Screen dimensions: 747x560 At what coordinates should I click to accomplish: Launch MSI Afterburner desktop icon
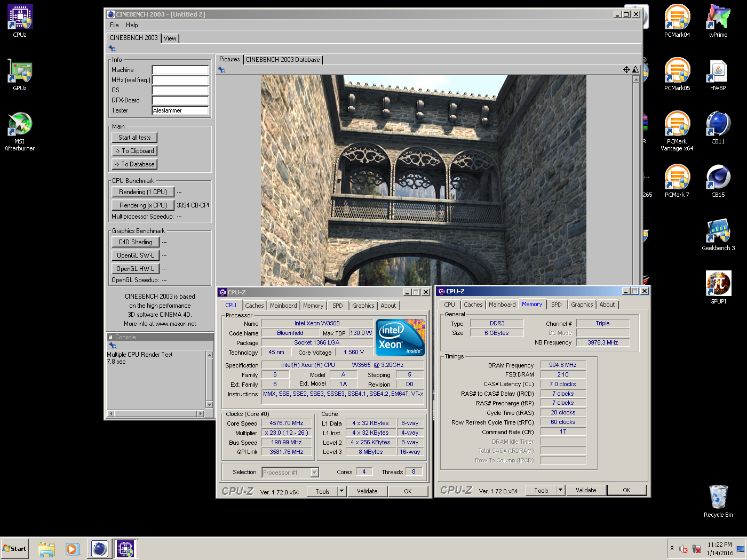tap(20, 131)
